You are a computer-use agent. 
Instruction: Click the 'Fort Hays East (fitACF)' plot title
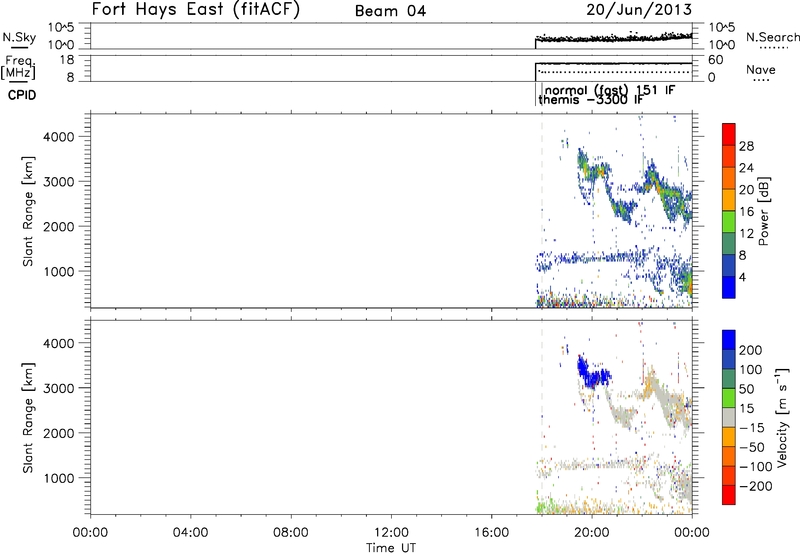click(x=195, y=10)
